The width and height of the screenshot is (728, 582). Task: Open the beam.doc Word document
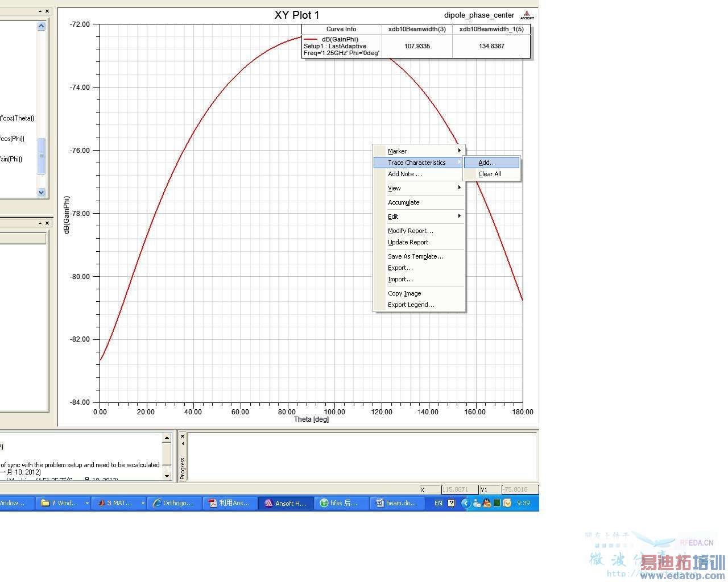coord(396,503)
